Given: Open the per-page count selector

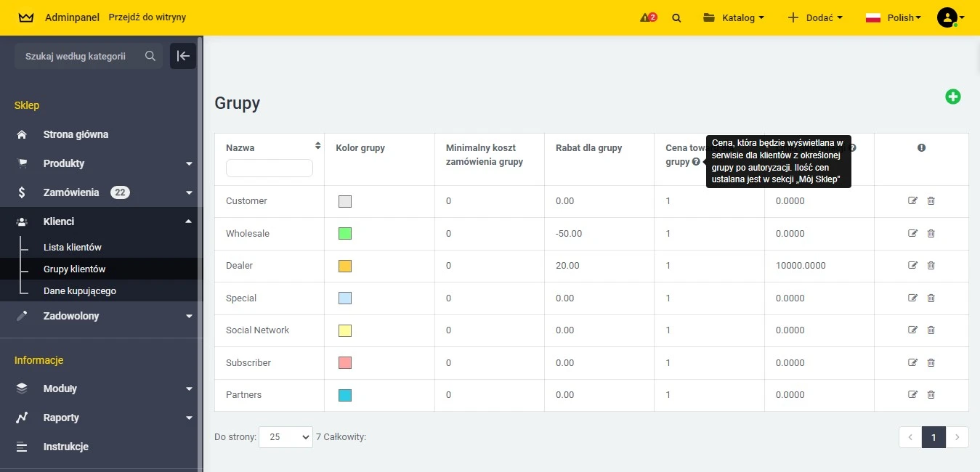Looking at the screenshot, I should click(286, 437).
